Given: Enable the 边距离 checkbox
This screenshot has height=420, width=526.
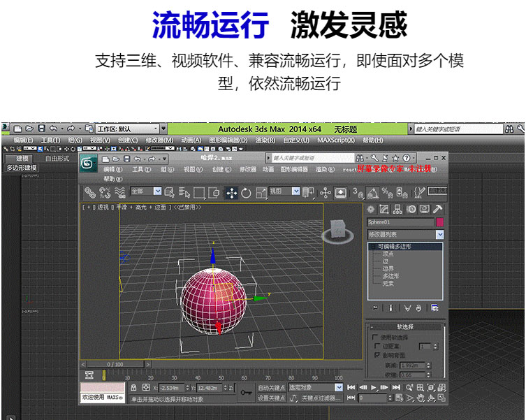Looking at the screenshot, I should tap(378, 345).
